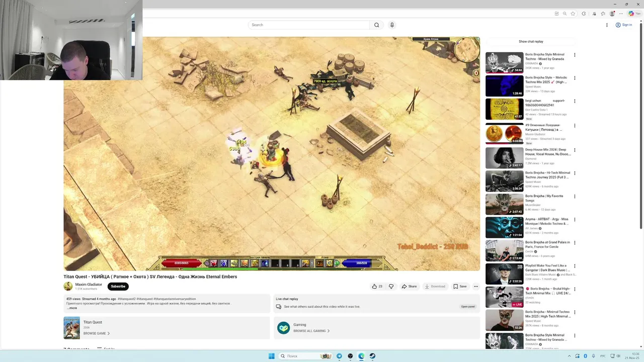Click the Download button under the video
This screenshot has height=362, width=644.
point(435,287)
